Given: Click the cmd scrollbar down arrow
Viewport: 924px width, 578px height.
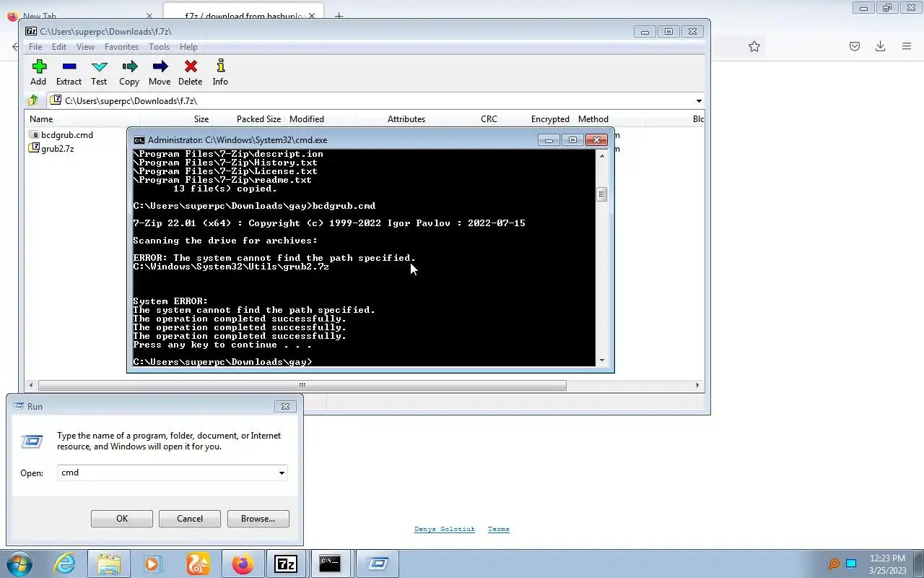Looking at the screenshot, I should [x=601, y=360].
